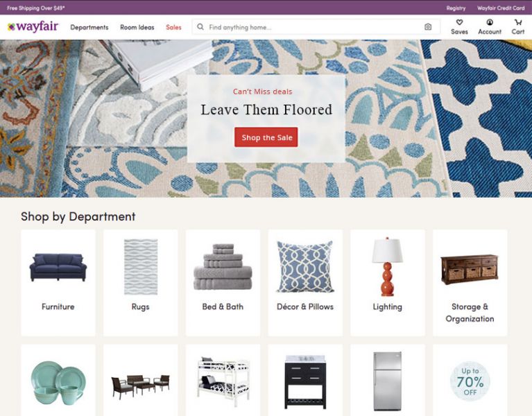Open the Room Ideas menu

click(137, 28)
